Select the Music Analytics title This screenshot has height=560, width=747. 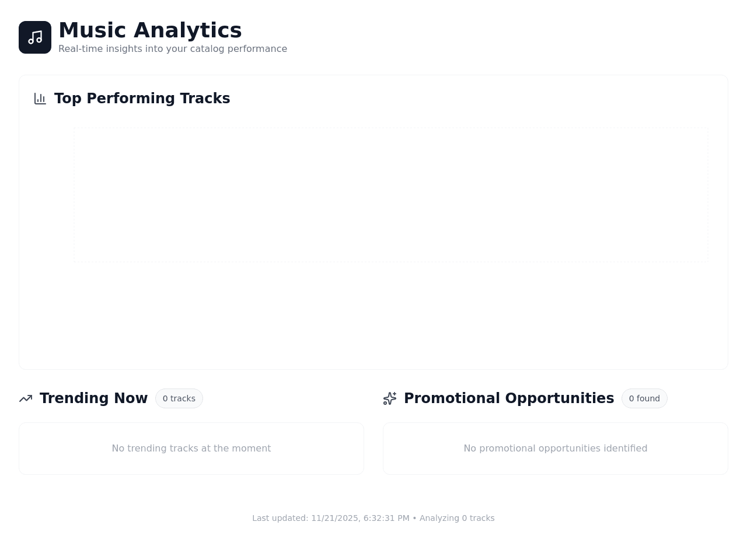[x=150, y=30]
